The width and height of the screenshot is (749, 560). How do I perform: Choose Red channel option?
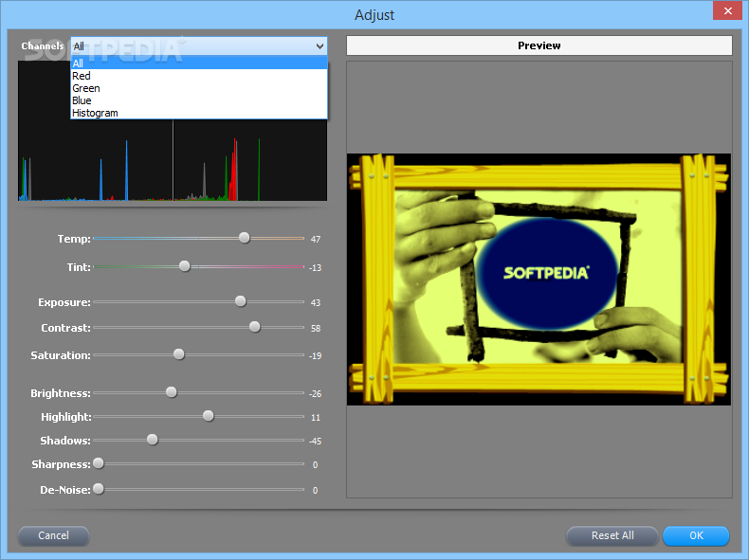[x=199, y=76]
